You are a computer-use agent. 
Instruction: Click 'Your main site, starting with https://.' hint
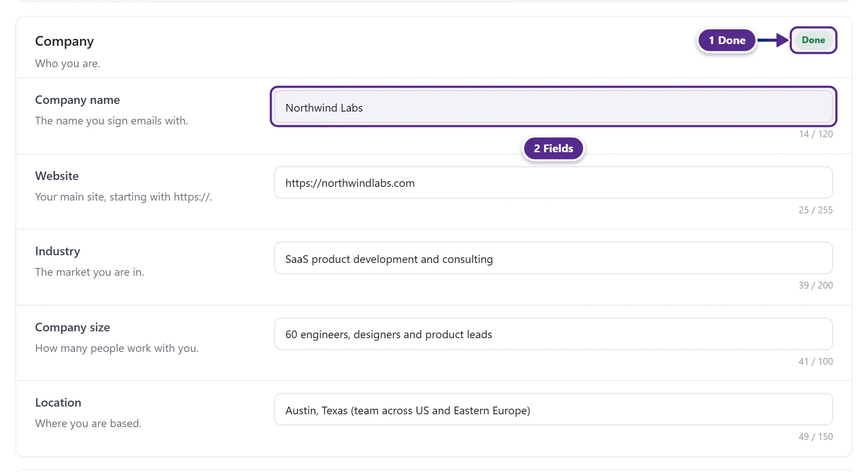[123, 197]
